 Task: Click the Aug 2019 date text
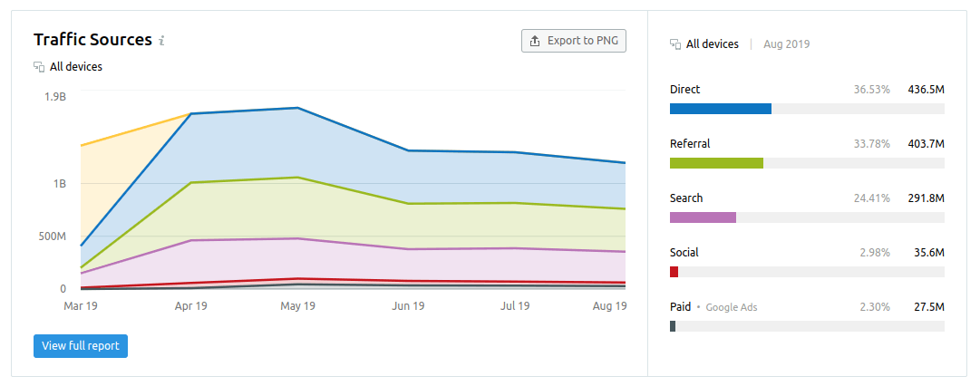pos(787,44)
